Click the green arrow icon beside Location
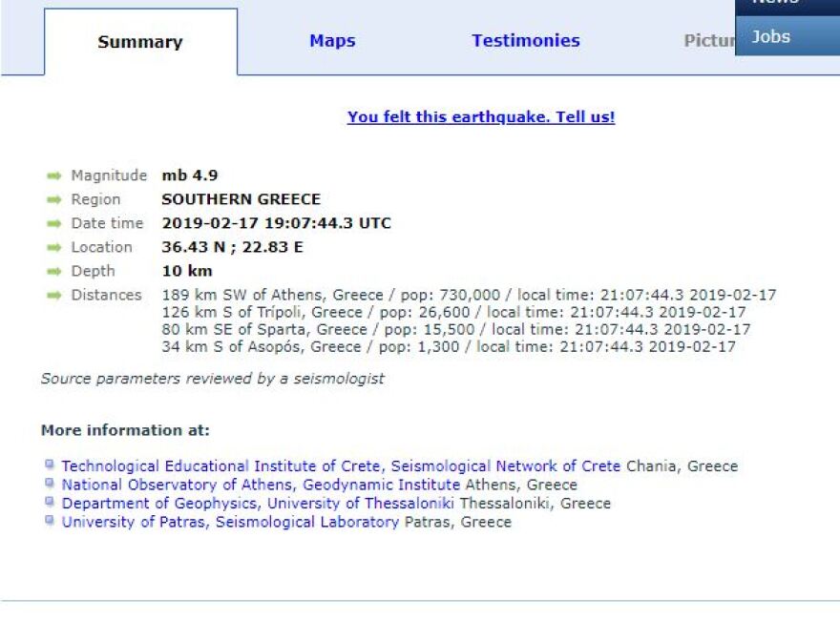The width and height of the screenshot is (840, 620). 53,247
